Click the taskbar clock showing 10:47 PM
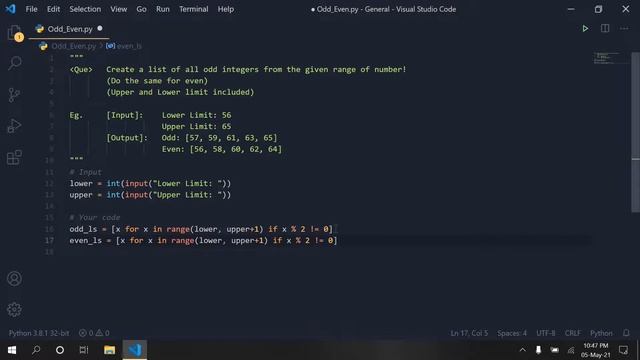Screen dimensions: 640x360 (596, 350)
